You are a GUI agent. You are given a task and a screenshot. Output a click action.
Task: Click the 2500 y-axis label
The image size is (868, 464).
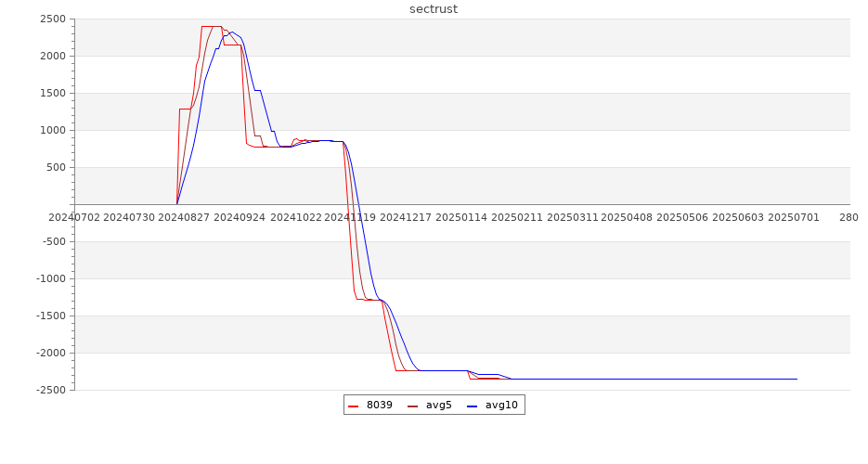point(53,19)
